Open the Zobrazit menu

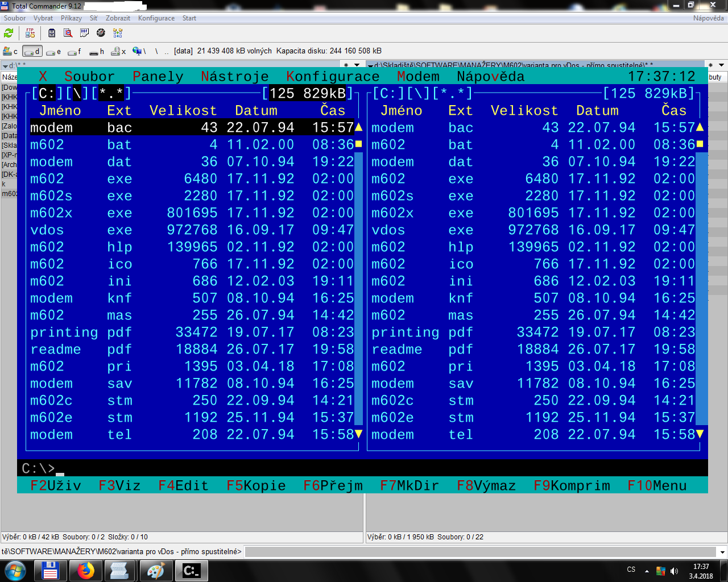(118, 18)
